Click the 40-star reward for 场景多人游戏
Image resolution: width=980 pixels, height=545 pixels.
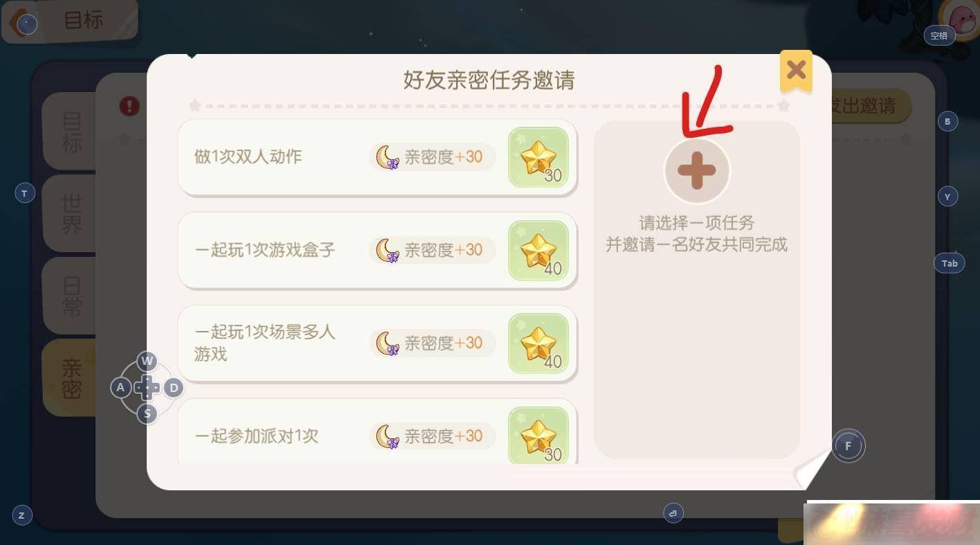pos(538,343)
